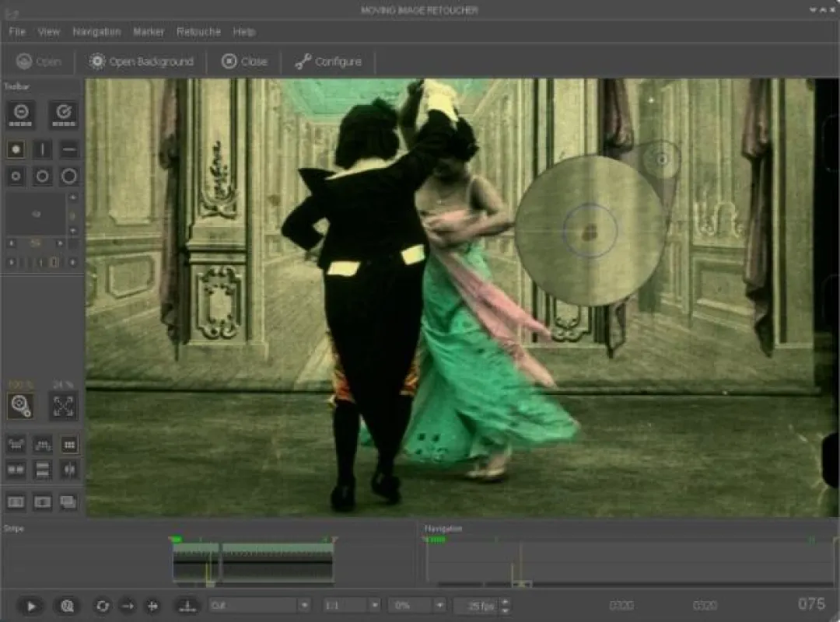
Task: Click the 25 fps field
Action: 476,606
